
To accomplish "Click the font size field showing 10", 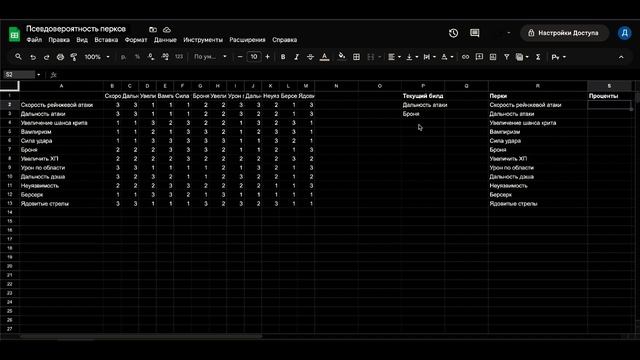I will (x=254, y=57).
